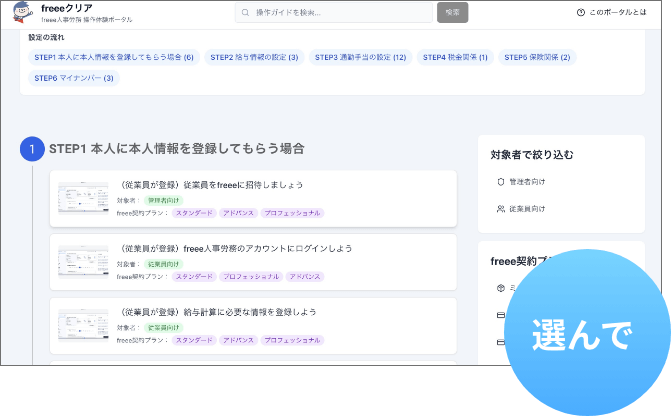Screen dimensions: 671x416
Task: Jump to STEP1 本人に本人情報 chip
Action: (x=114, y=58)
